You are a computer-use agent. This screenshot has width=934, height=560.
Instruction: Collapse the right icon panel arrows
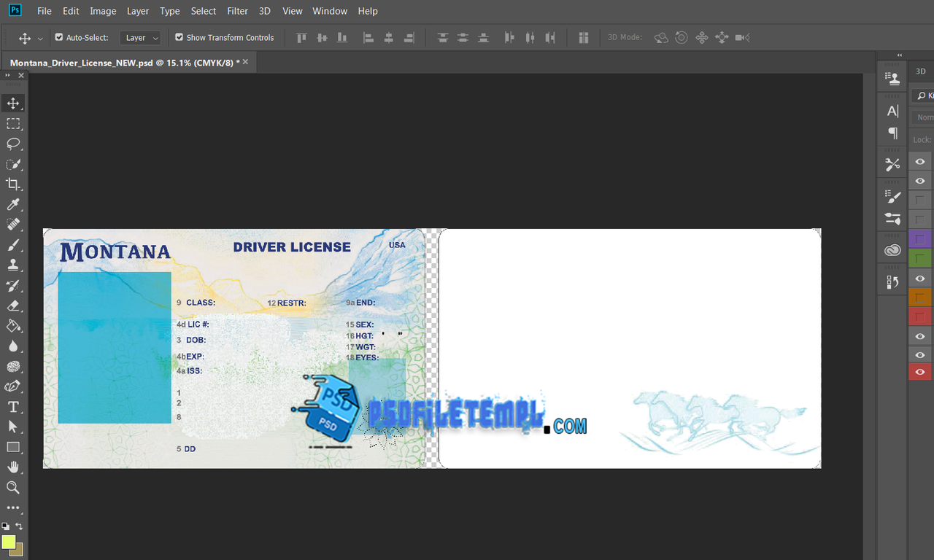pyautogui.click(x=899, y=55)
